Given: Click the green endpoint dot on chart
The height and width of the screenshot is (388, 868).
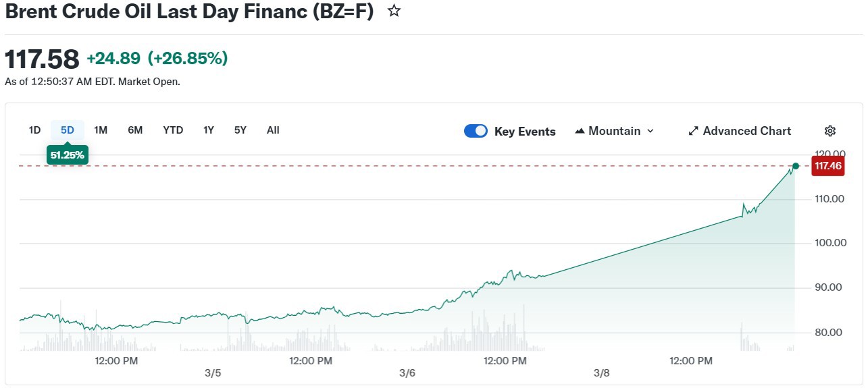Looking at the screenshot, I should click(796, 166).
